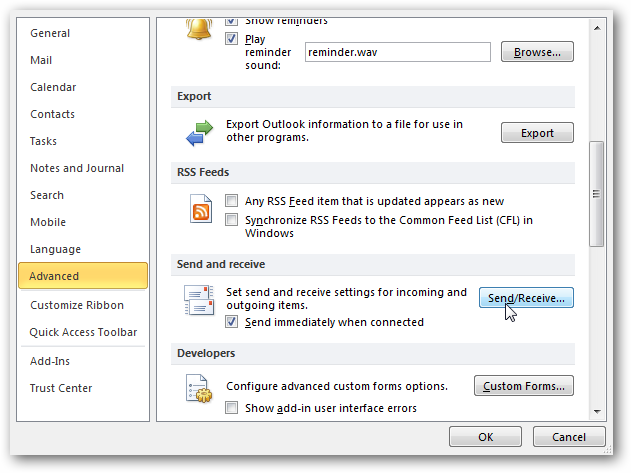
Task: Click the Send/Receive... button
Action: coord(526,298)
